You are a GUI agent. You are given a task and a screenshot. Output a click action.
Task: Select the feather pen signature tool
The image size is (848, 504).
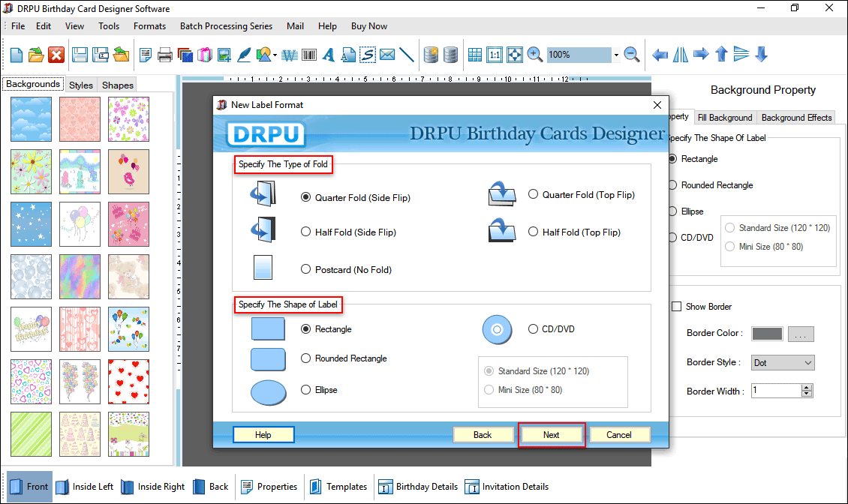(244, 55)
